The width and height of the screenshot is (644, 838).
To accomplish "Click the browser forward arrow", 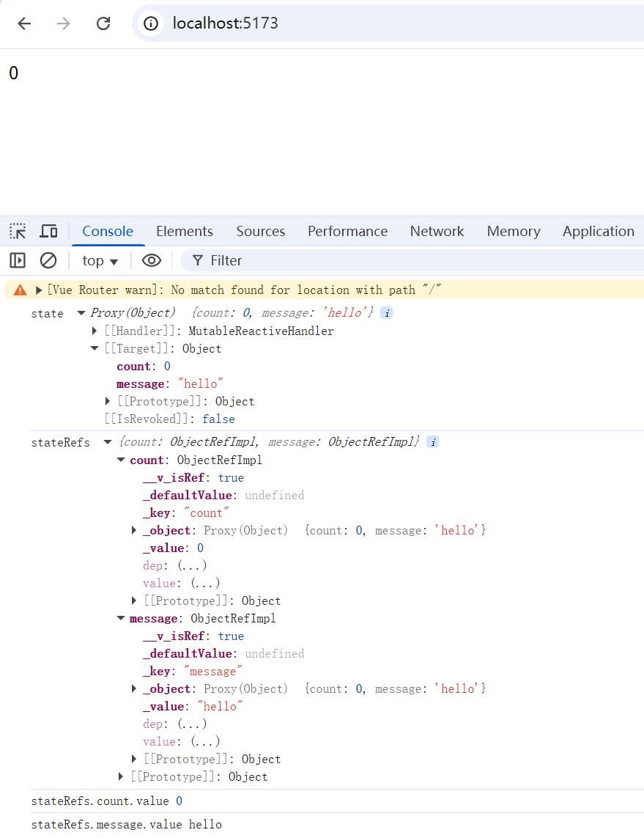I will click(x=64, y=23).
